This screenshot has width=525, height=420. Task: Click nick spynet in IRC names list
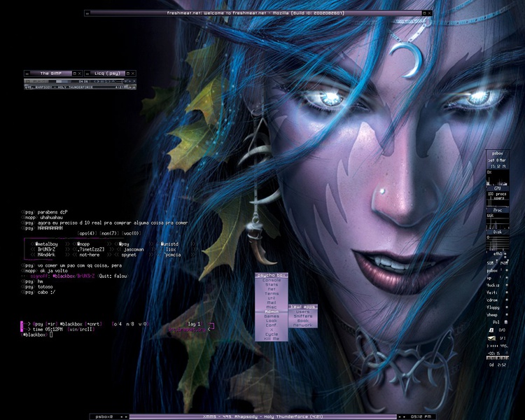[129, 255]
